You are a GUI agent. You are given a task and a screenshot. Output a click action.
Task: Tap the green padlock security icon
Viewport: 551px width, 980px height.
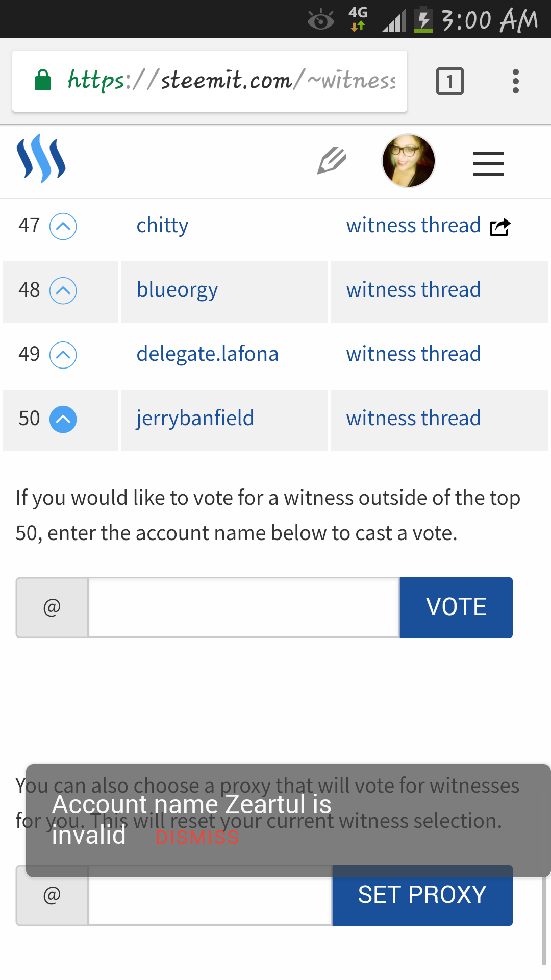pos(43,80)
